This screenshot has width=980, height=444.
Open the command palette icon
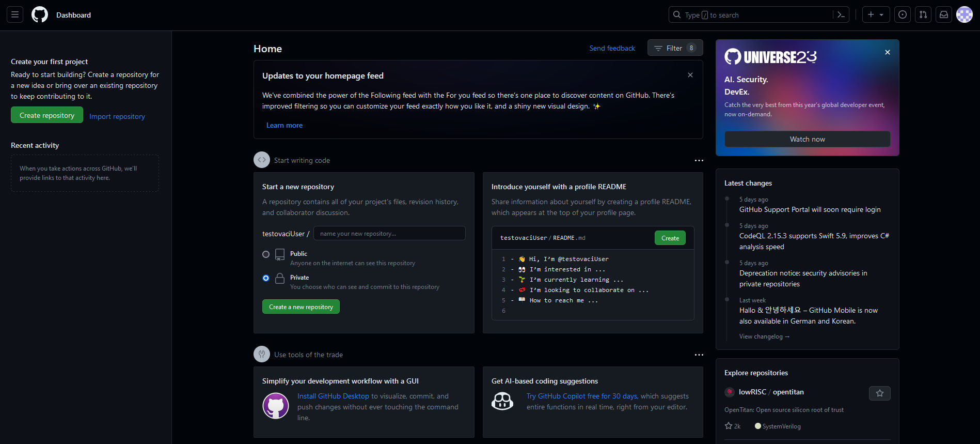click(841, 14)
